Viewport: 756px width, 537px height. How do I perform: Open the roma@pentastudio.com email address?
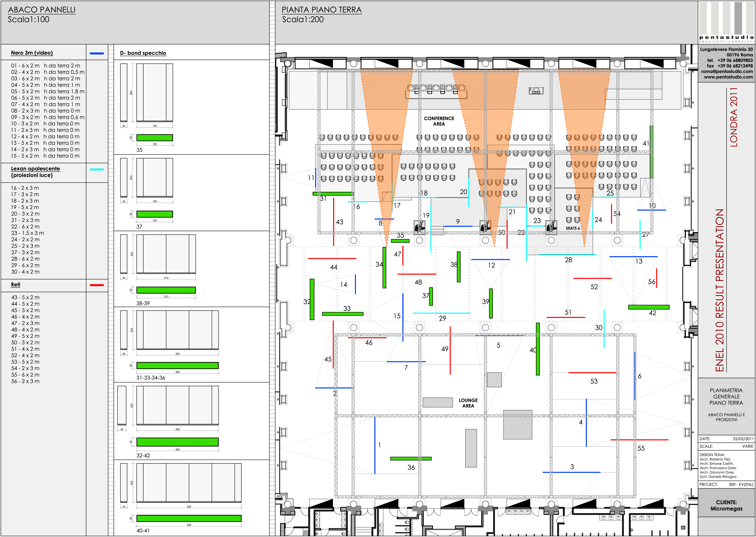click(727, 71)
